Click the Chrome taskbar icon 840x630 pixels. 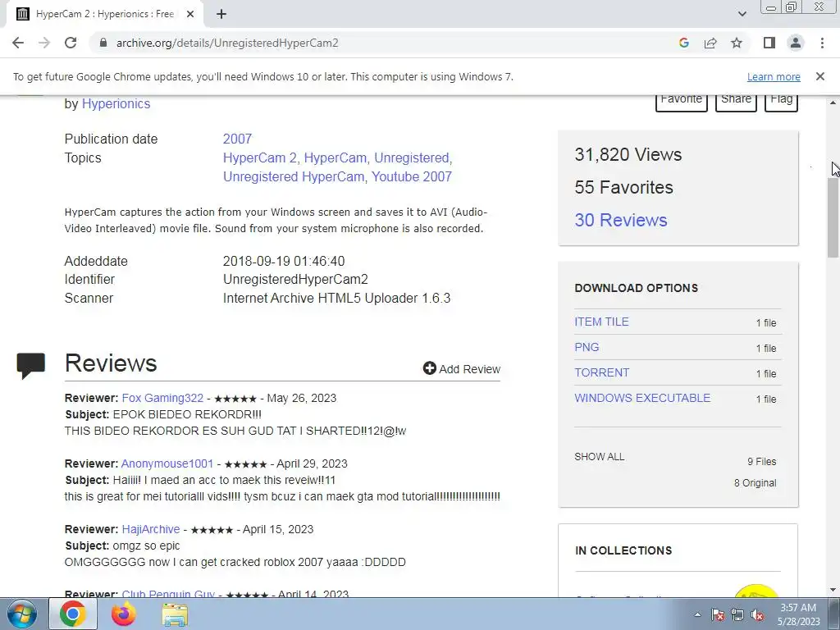pos(73,614)
